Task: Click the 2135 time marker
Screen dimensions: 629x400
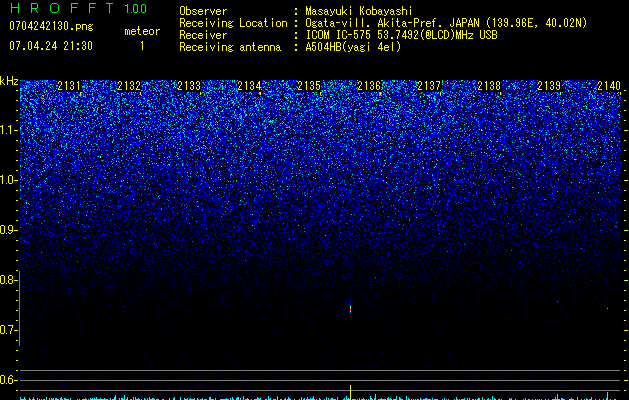Action: click(x=309, y=86)
